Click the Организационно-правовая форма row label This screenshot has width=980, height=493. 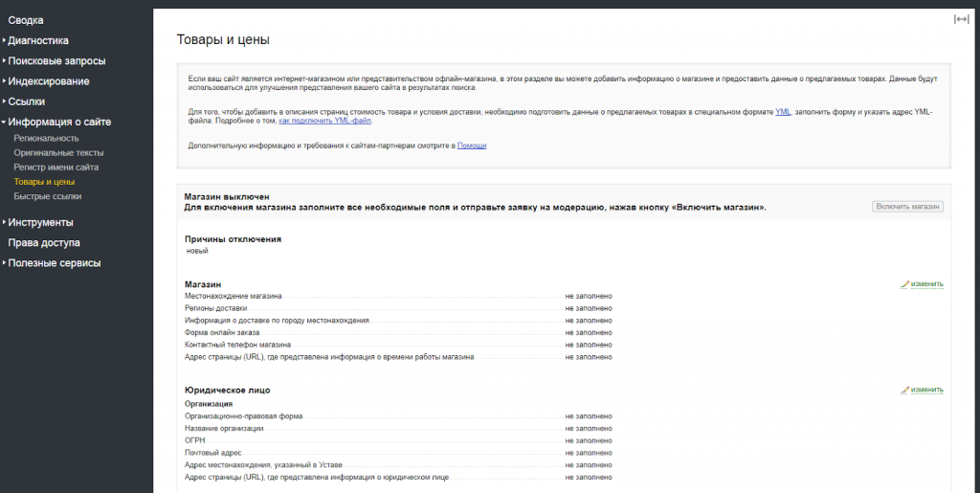[x=244, y=416]
